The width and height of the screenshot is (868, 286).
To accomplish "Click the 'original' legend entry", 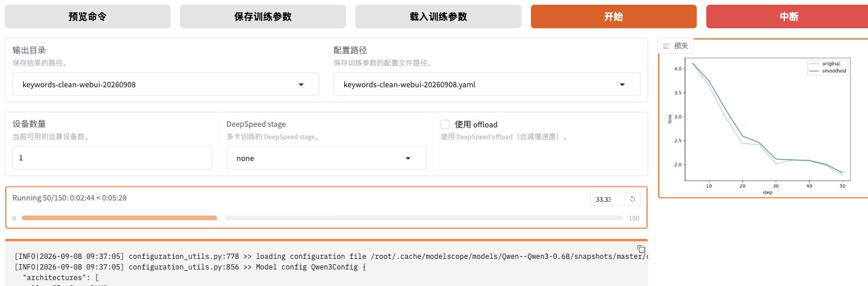I will point(826,64).
